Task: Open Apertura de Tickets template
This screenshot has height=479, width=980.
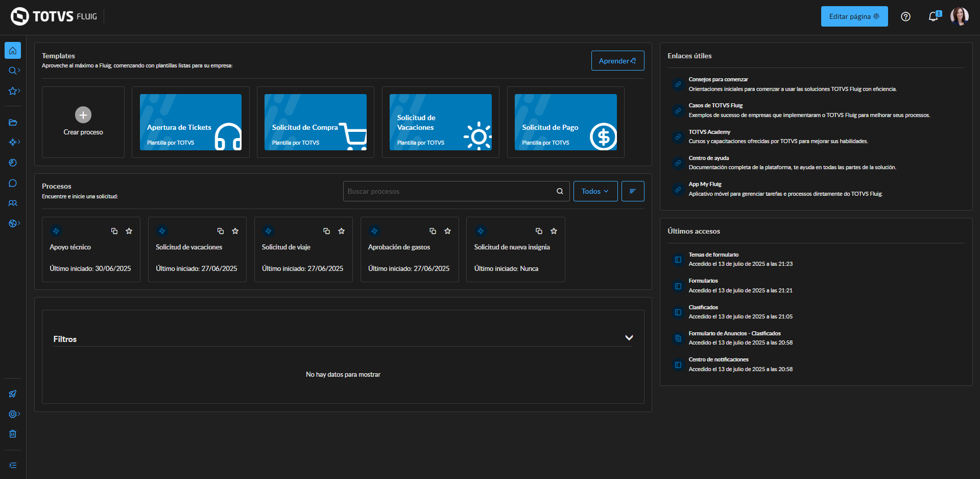Action: click(x=190, y=122)
